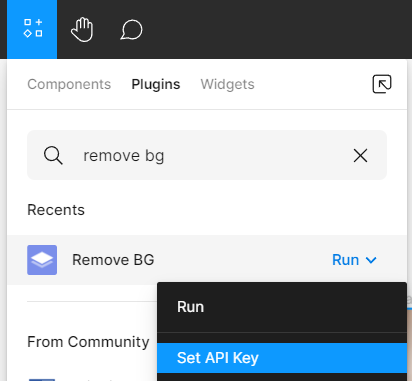Select the Resources tool in the toolbar
The height and width of the screenshot is (381, 412).
pyautogui.click(x=32, y=29)
